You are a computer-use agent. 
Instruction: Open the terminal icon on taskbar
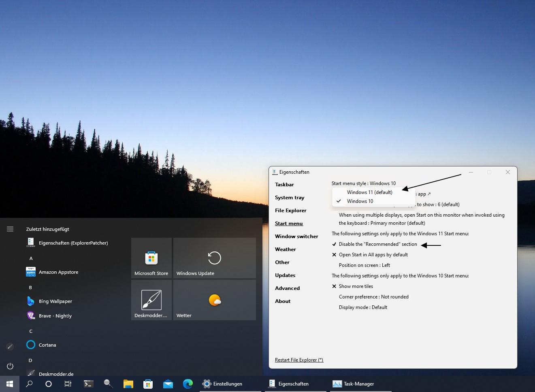coord(88,383)
